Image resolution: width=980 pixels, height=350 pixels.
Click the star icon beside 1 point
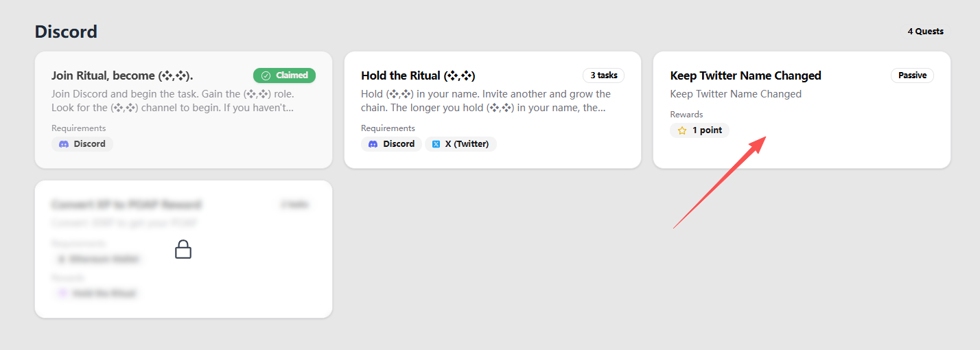[x=682, y=130]
